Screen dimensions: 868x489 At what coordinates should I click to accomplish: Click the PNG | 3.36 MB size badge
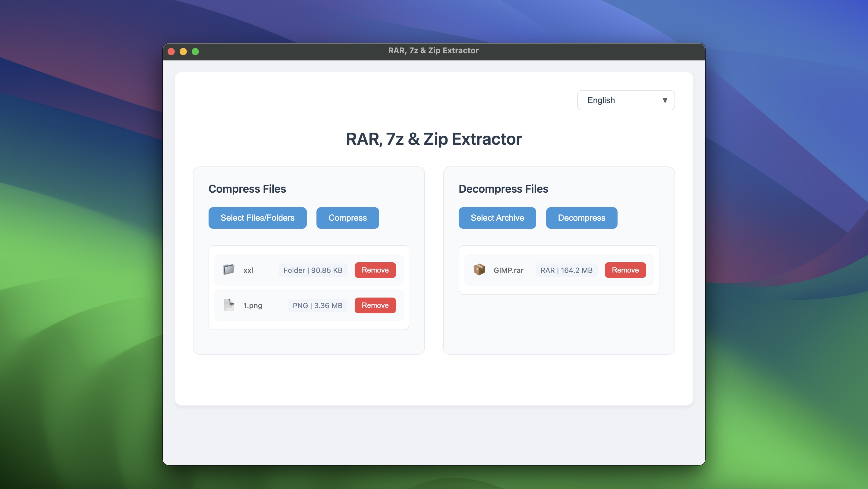pyautogui.click(x=317, y=306)
